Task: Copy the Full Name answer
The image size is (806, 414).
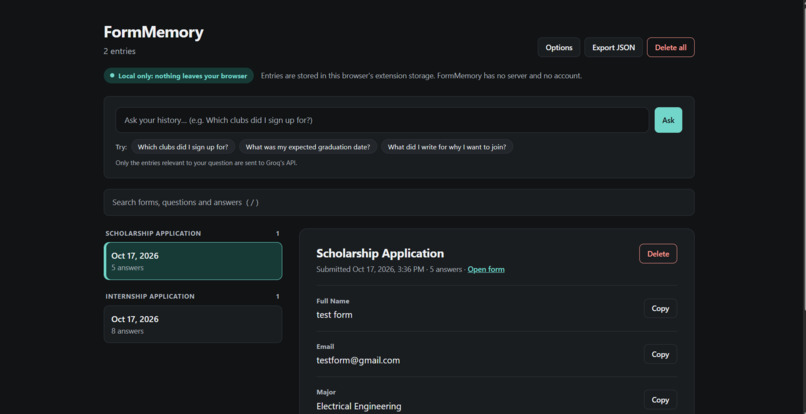Action: pyautogui.click(x=660, y=309)
